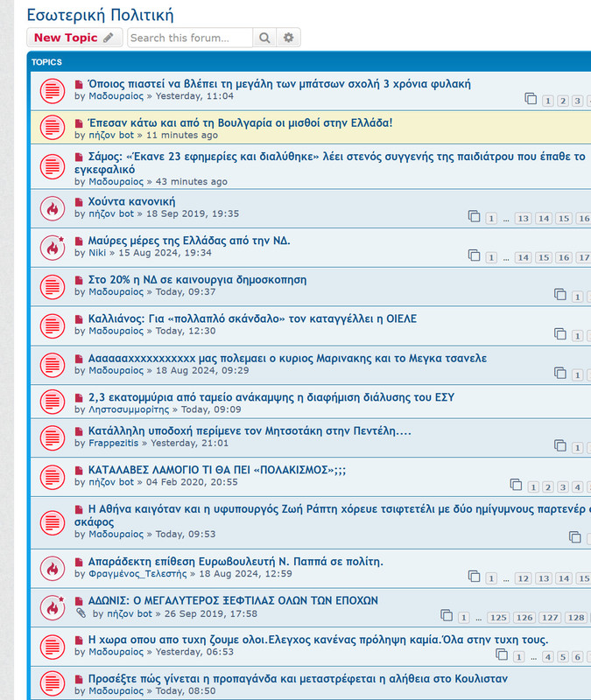Click unread icon beside ΠΟΛΑΚΙΣΜΟΣ topic title
Viewport: 591px width, 700px height.
point(79,471)
